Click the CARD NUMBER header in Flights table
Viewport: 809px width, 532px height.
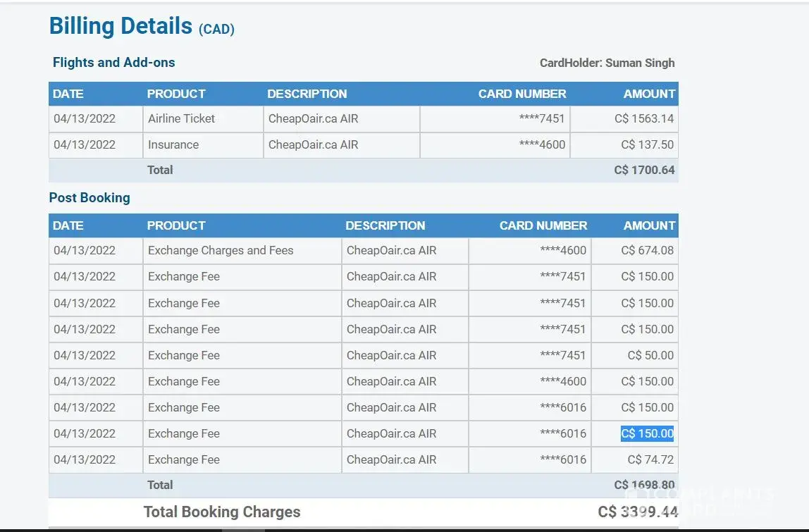(x=521, y=94)
